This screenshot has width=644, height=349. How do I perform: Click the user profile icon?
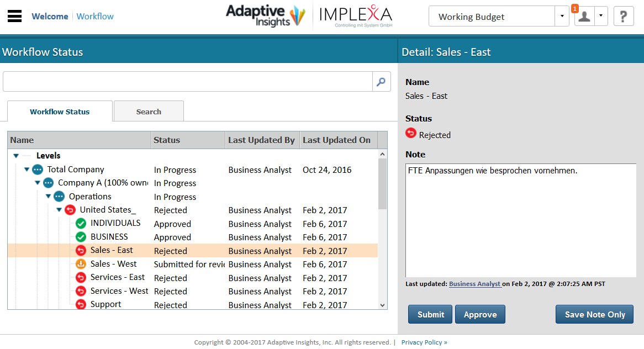(584, 16)
